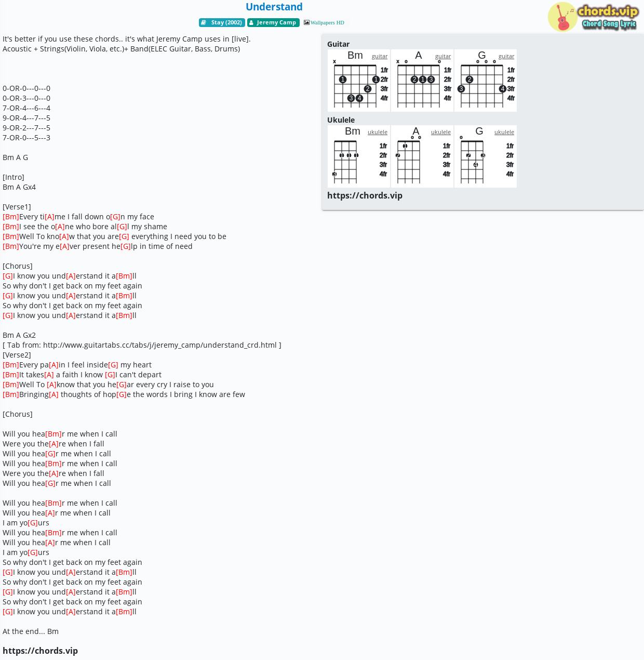
Task: Click the https://chords.vip link at page bottom
Action: click(40, 651)
